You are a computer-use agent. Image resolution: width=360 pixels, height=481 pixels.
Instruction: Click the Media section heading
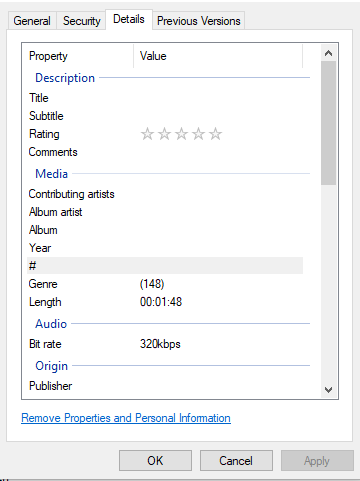52,174
